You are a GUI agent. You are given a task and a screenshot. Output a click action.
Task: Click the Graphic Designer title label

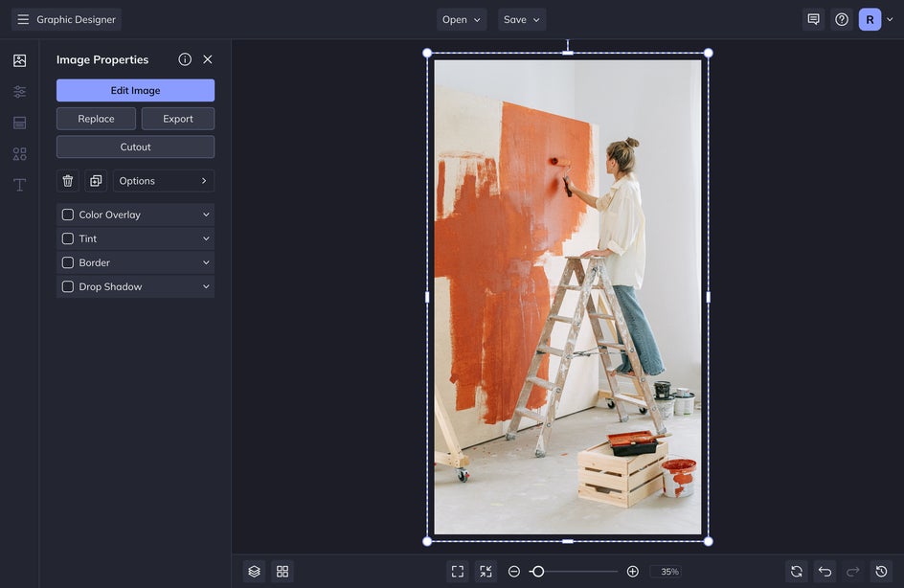tap(76, 19)
